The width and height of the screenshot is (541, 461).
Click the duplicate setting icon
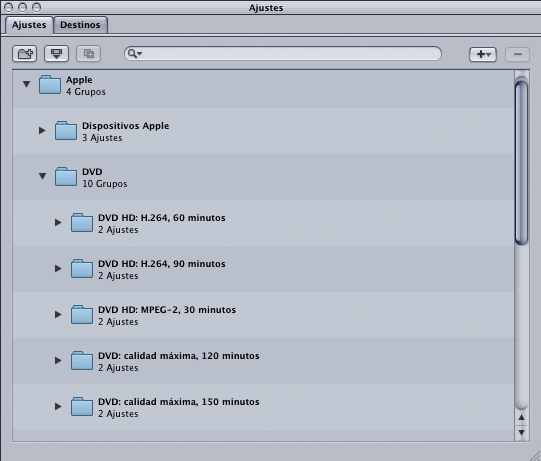click(89, 54)
